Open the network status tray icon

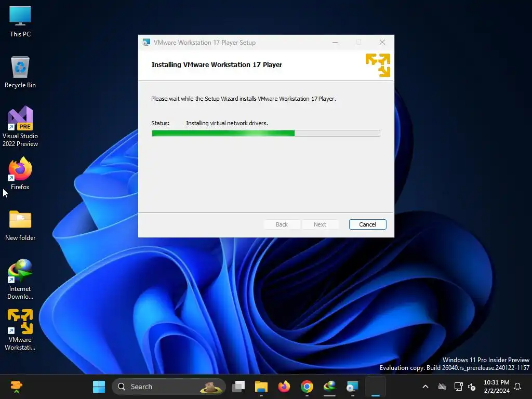coord(458,387)
